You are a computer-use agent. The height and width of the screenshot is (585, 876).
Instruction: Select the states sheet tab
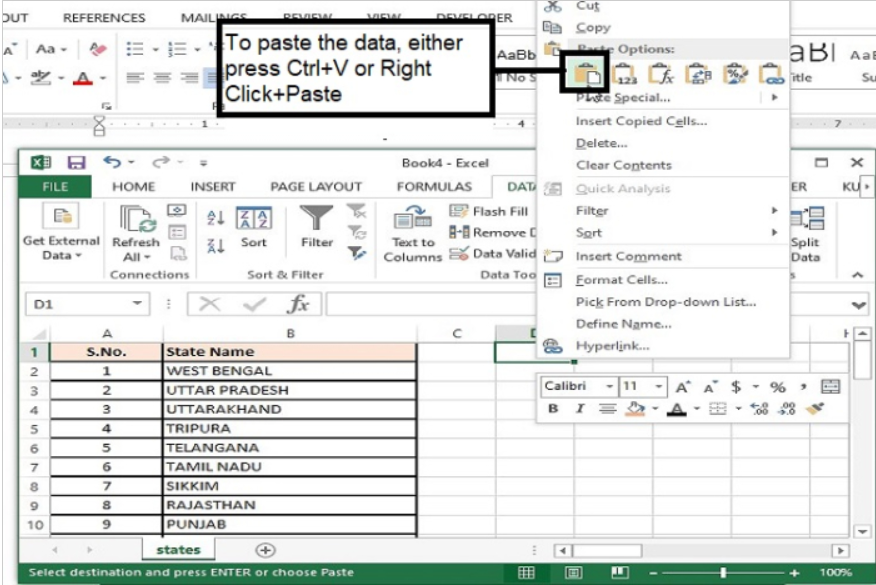click(x=178, y=550)
